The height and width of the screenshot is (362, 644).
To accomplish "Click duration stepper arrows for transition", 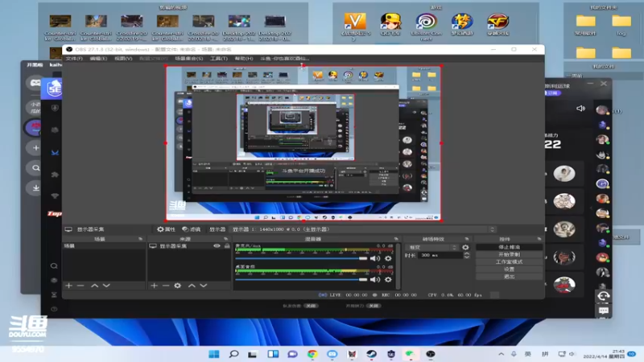I will [467, 255].
